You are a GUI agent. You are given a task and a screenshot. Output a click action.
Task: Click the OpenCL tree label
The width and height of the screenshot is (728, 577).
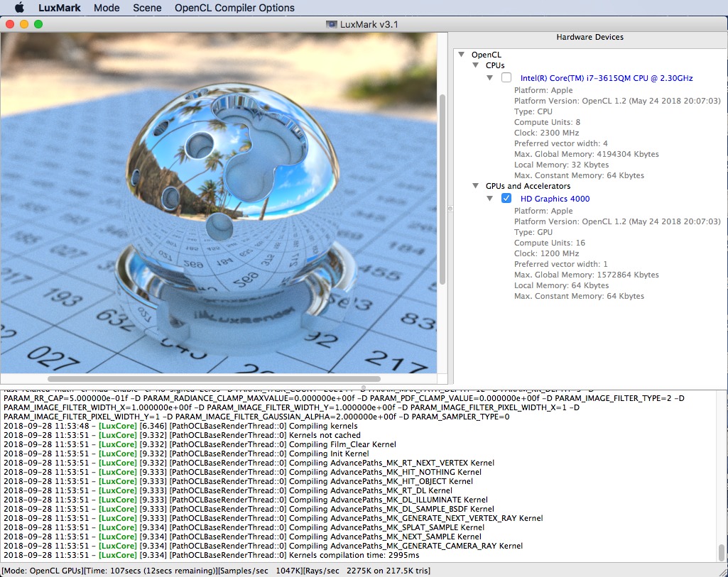click(x=486, y=55)
